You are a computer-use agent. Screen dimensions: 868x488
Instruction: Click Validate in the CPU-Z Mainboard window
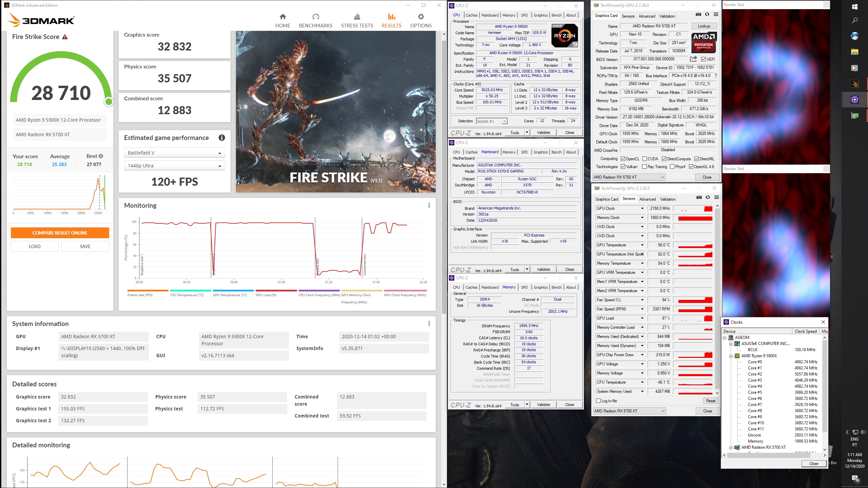coord(544,269)
